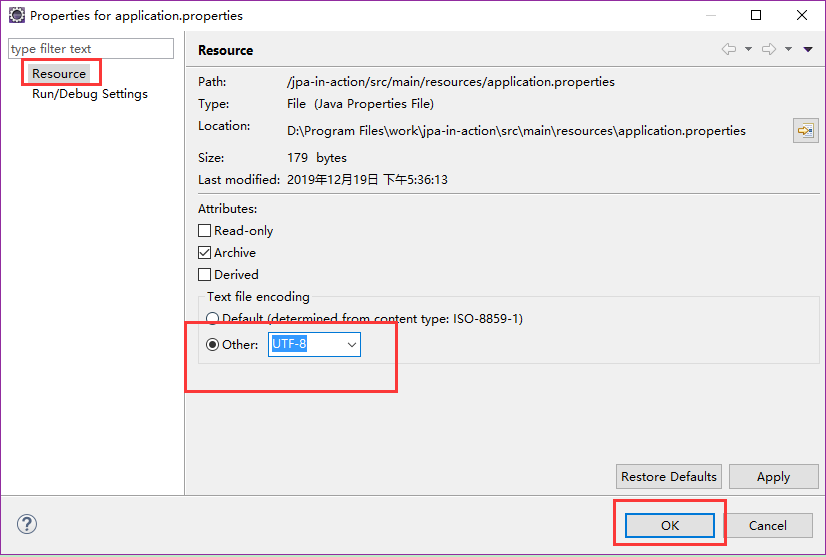
Task: Click the OK button
Action: [670, 525]
